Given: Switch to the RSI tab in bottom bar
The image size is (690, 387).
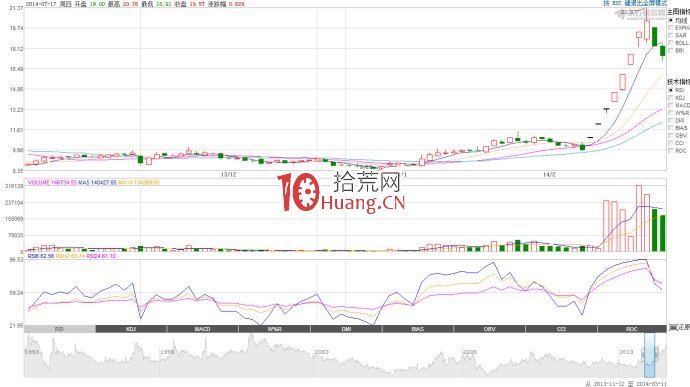Looking at the screenshot, I should (59, 329).
